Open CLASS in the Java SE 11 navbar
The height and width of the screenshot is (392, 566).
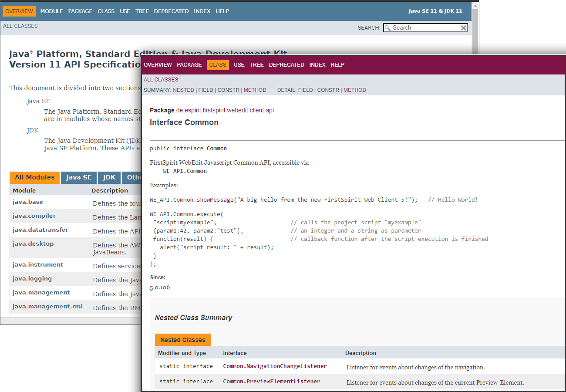[x=106, y=11]
